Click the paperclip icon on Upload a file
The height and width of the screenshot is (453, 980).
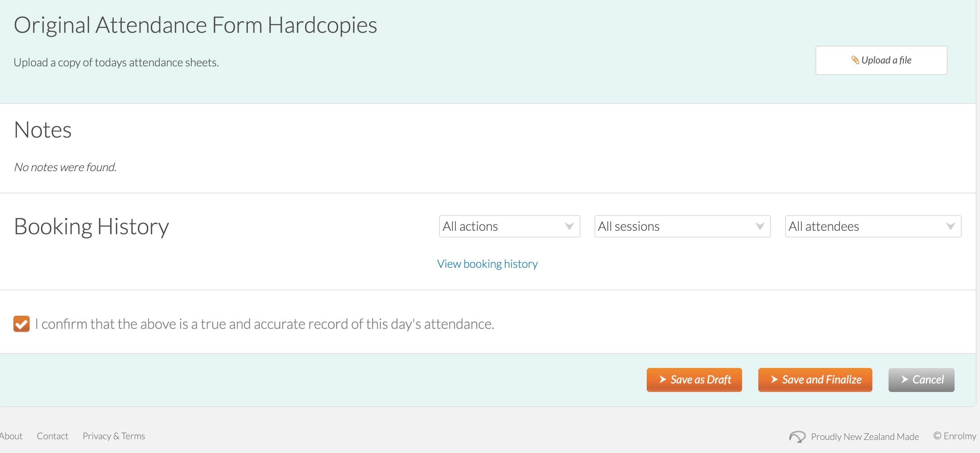(x=855, y=60)
